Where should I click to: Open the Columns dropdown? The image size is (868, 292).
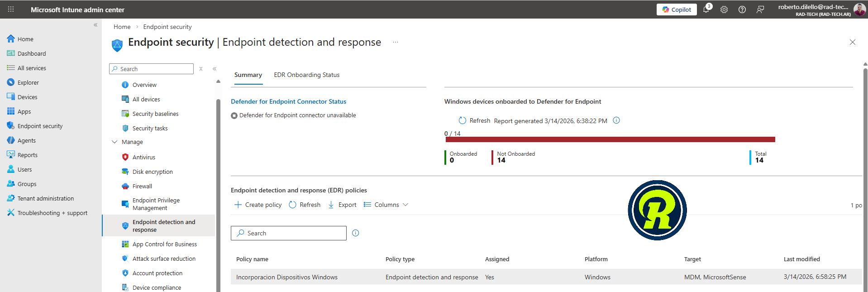(386, 205)
